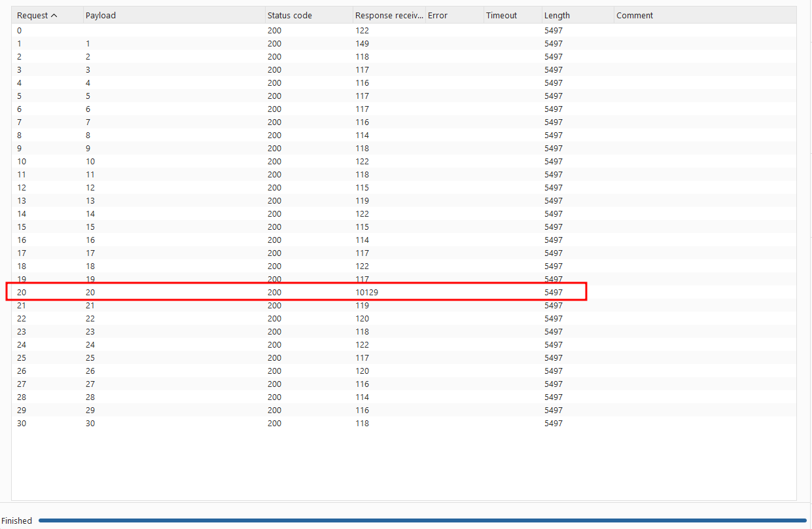Image resolution: width=812 pixels, height=529 pixels.
Task: Click status code 200 in request 26 row
Action: click(x=274, y=371)
